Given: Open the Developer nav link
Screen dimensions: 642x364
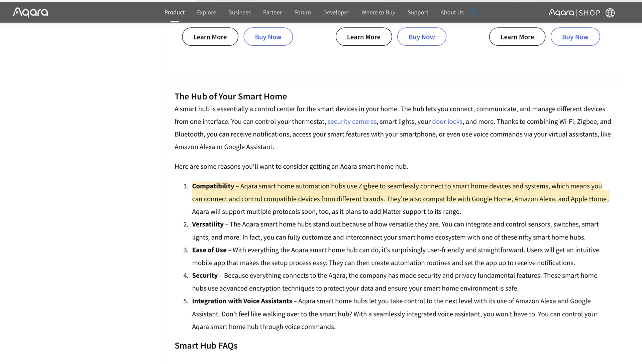Looking at the screenshot, I should [336, 12].
